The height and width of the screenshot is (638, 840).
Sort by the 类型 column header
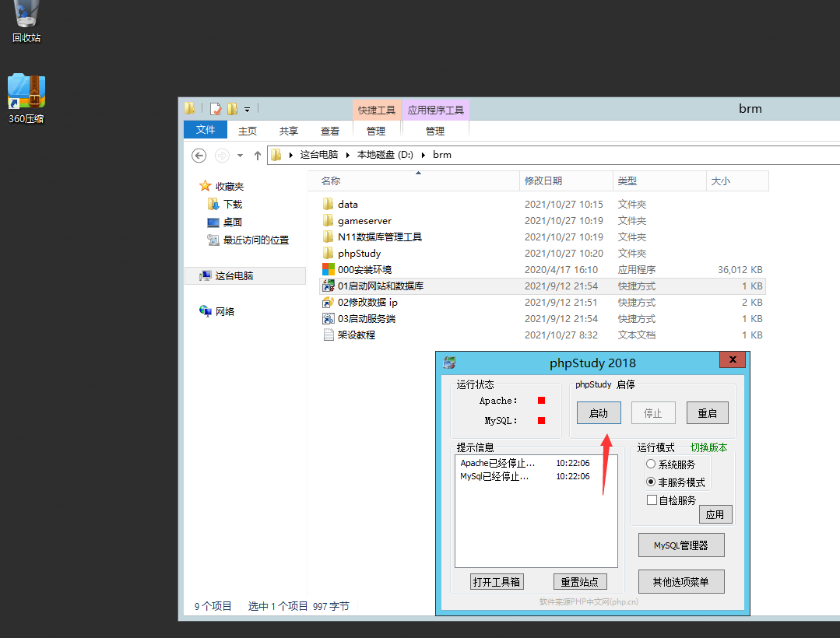659,181
